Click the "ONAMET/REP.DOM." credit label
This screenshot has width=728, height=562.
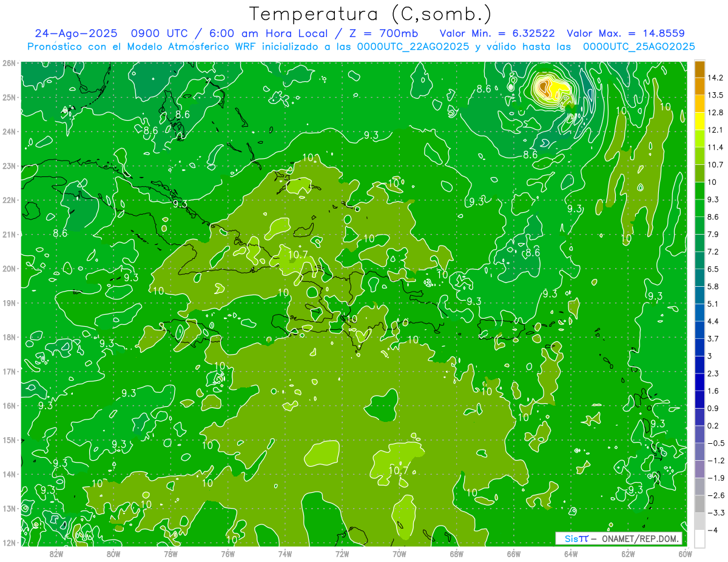[x=640, y=538]
